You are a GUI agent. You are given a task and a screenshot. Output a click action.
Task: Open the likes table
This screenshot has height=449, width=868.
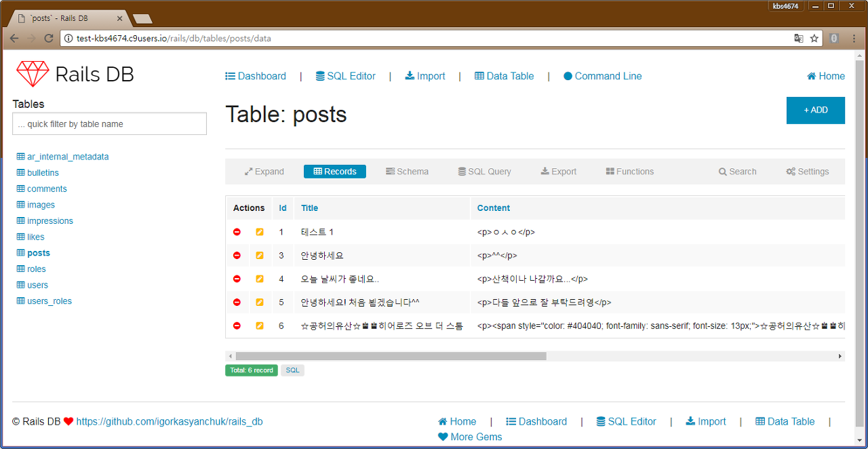point(31,237)
